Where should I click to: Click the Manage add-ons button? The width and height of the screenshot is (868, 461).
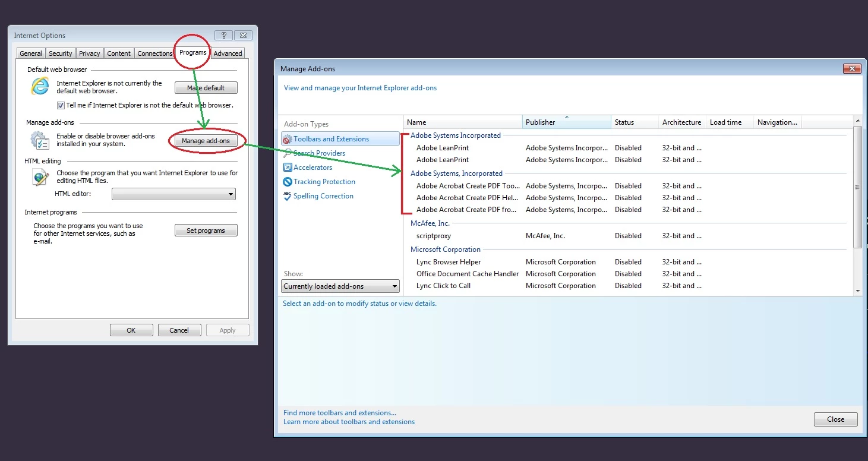[206, 141]
